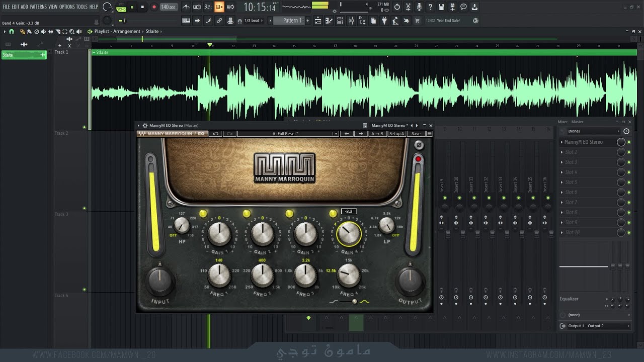Mute Insert 16 using its green LED
The height and width of the screenshot is (362, 644).
click(x=547, y=198)
